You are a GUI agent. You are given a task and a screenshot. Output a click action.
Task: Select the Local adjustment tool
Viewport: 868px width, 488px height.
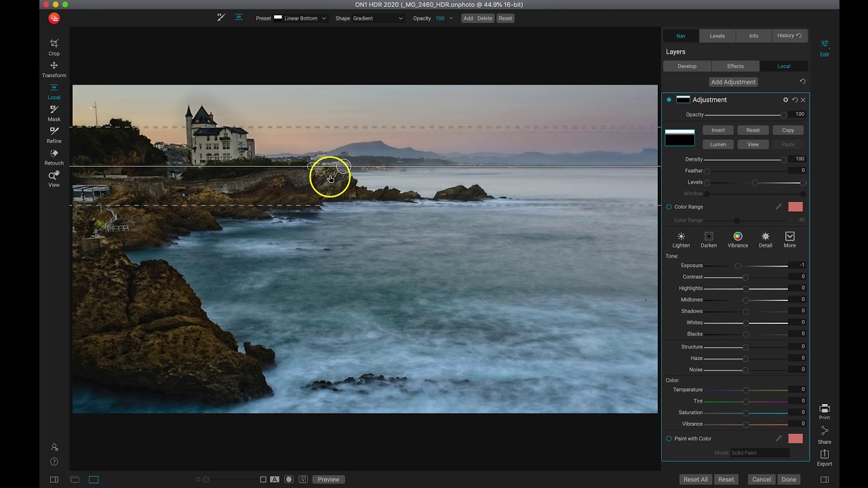tap(54, 91)
